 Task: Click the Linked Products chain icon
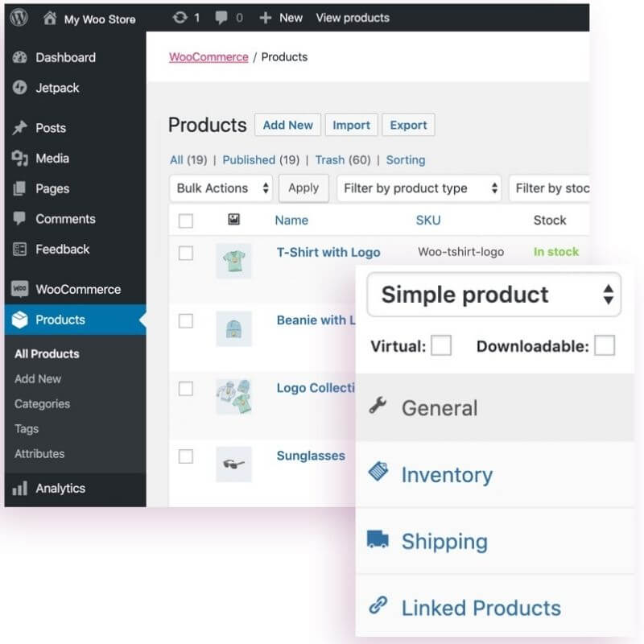tap(378, 605)
